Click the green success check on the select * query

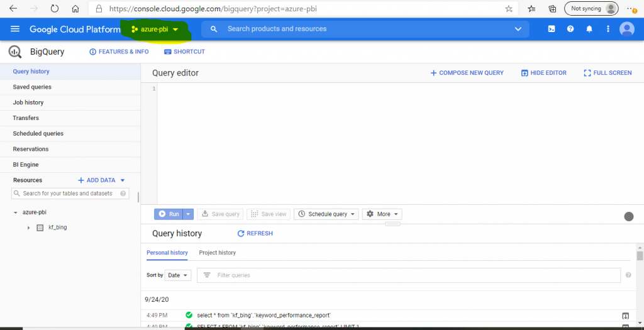click(x=189, y=315)
